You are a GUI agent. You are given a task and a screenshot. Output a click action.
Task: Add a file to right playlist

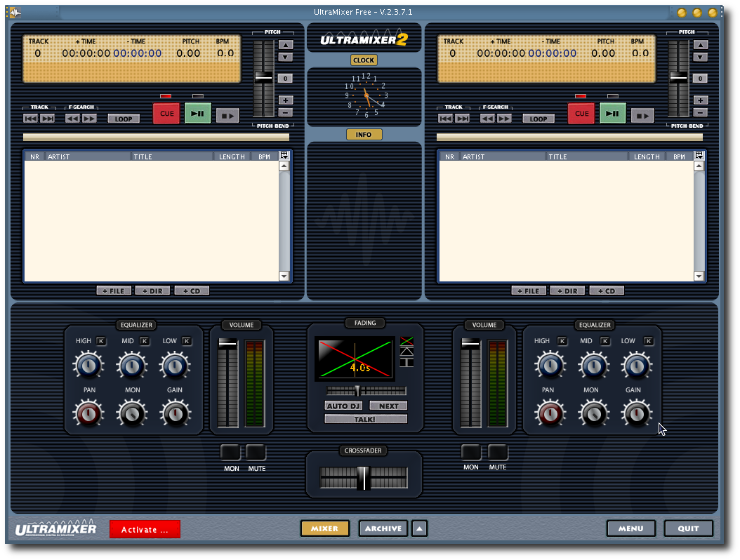(529, 291)
